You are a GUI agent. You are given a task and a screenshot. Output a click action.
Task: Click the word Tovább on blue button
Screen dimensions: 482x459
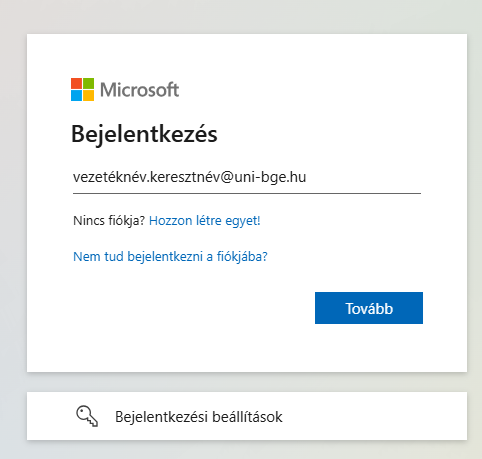click(369, 309)
